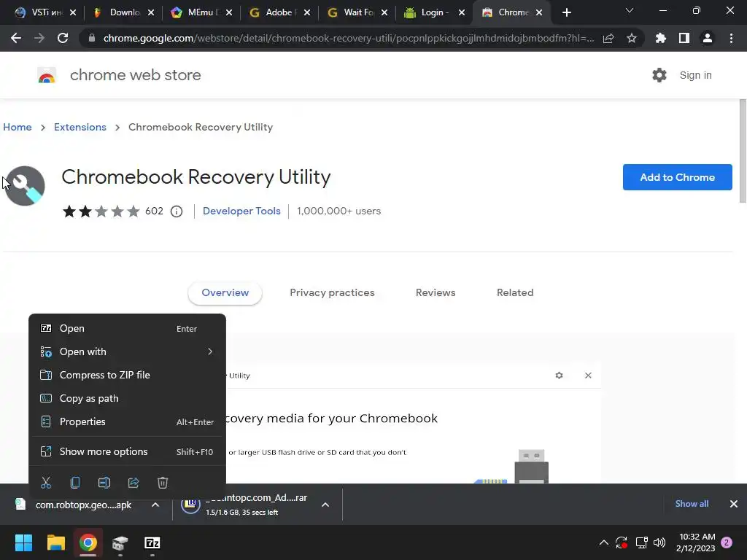Expand the Open with submenu arrow
This screenshot has width=747, height=560.
(210, 351)
